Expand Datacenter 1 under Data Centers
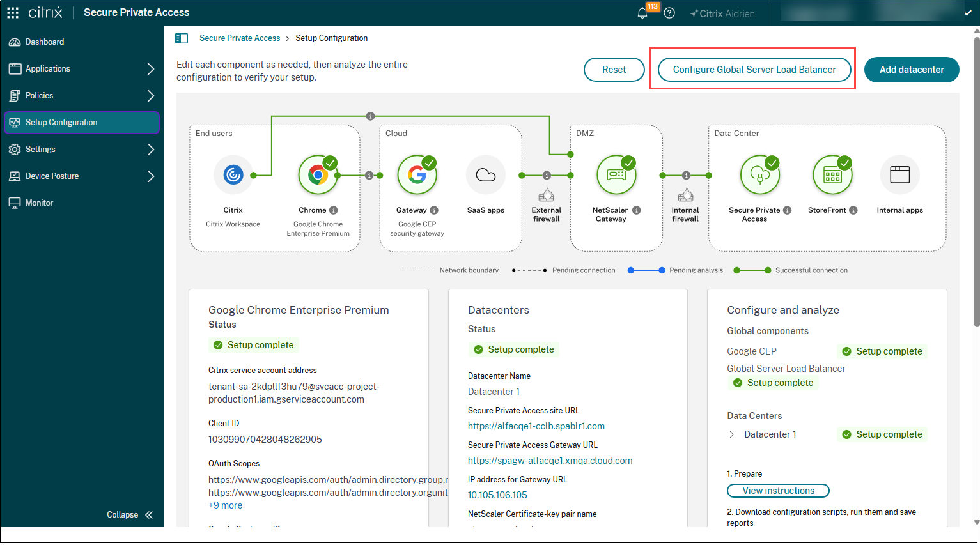This screenshot has height=545, width=980. pyautogui.click(x=732, y=434)
